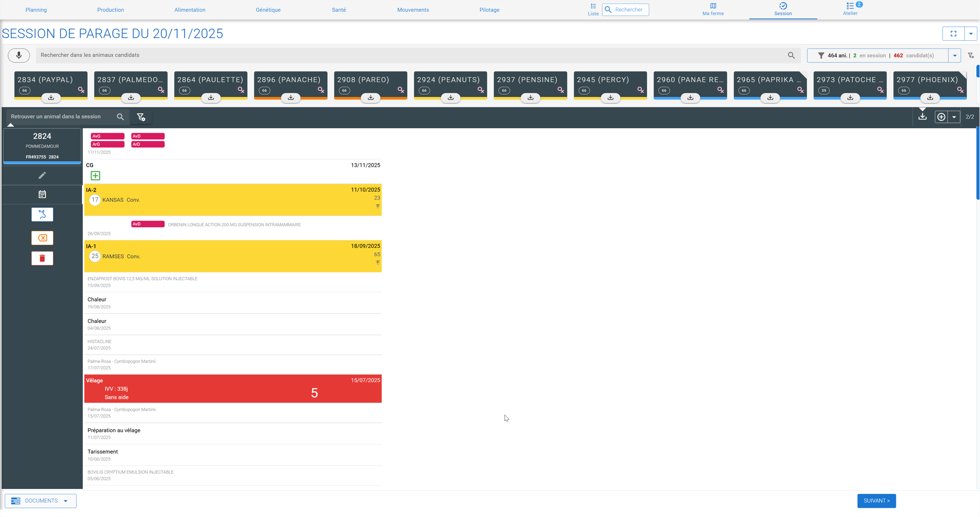Screen dimensions: 980x517
Task: Open the dropdown arrow beside add icon
Action: pyautogui.click(x=954, y=117)
